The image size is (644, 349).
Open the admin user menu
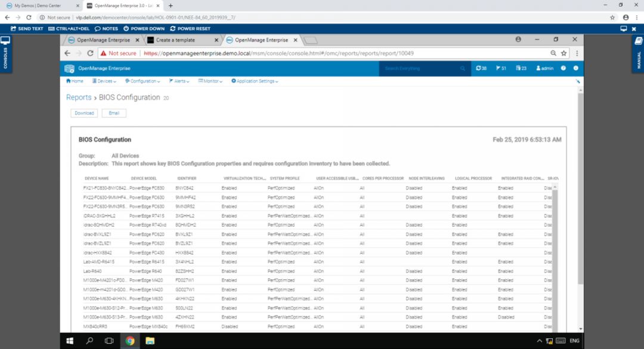[544, 68]
